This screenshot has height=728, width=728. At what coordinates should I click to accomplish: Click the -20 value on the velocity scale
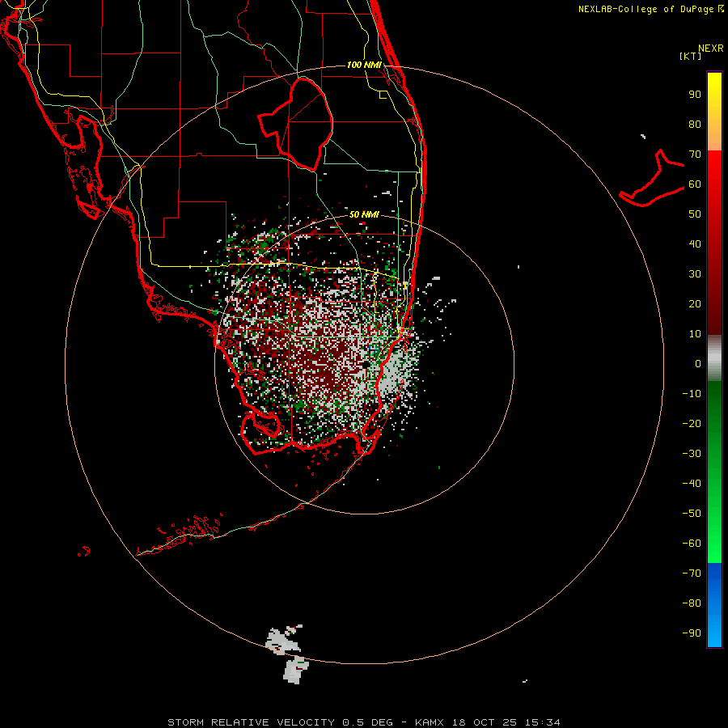(x=692, y=423)
